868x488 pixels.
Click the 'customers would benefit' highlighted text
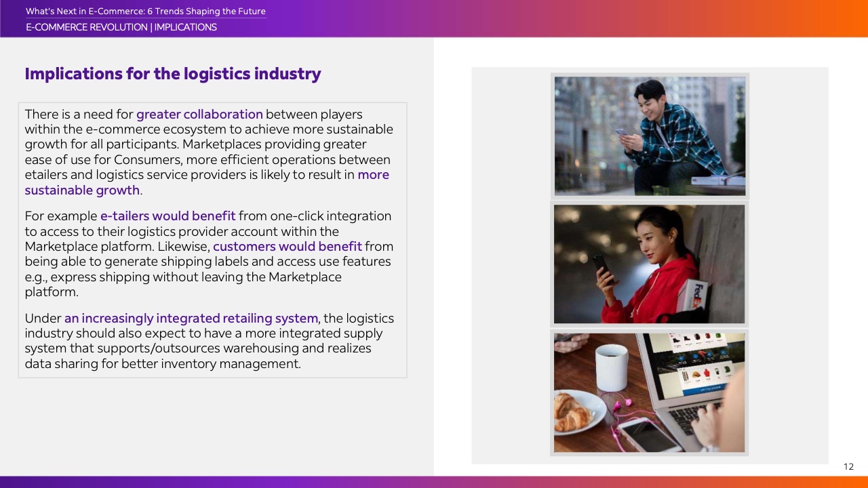[287, 246]
